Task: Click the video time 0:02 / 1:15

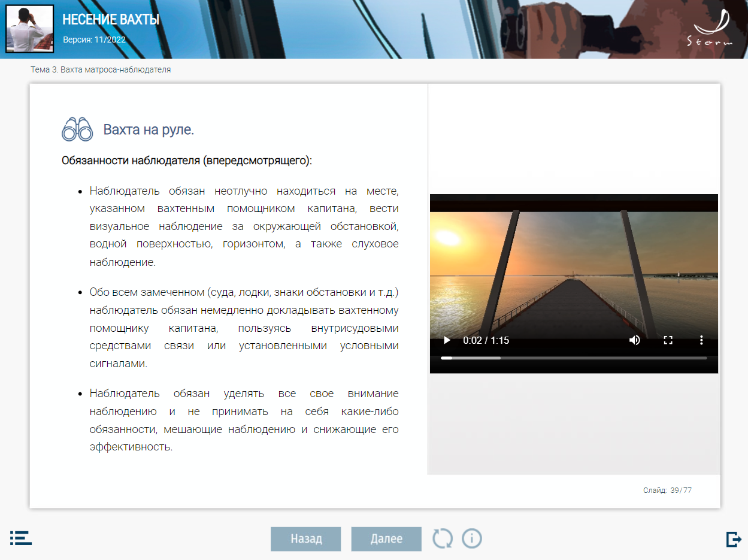Action: [486, 340]
